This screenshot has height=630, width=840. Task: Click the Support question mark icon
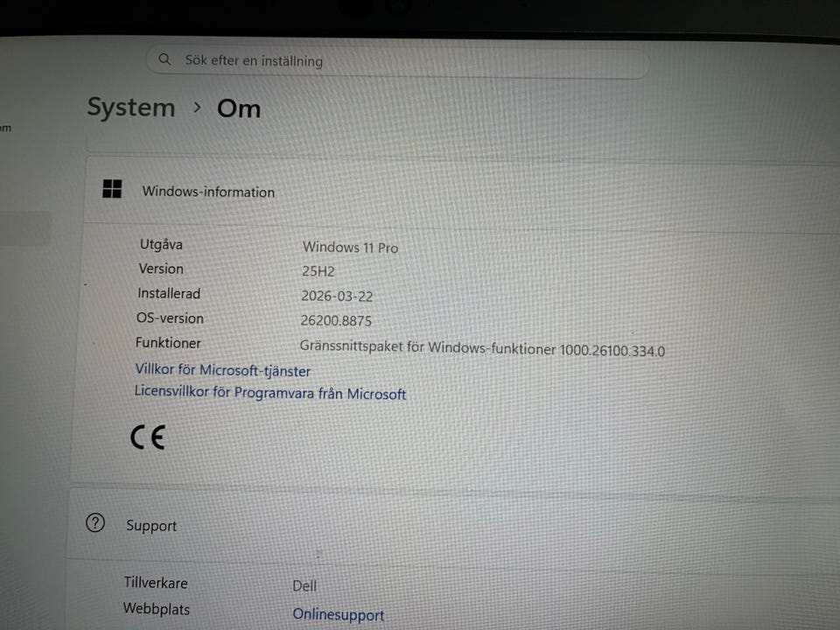pos(95,523)
